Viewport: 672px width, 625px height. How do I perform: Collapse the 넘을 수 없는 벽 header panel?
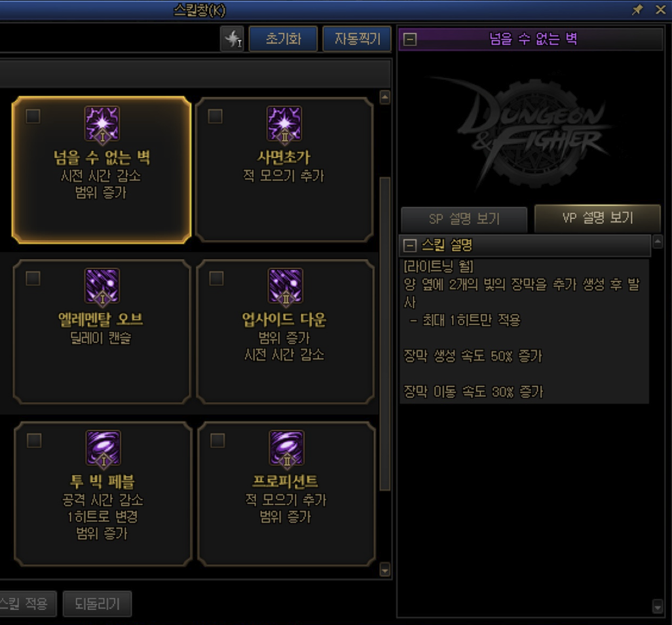[x=410, y=39]
